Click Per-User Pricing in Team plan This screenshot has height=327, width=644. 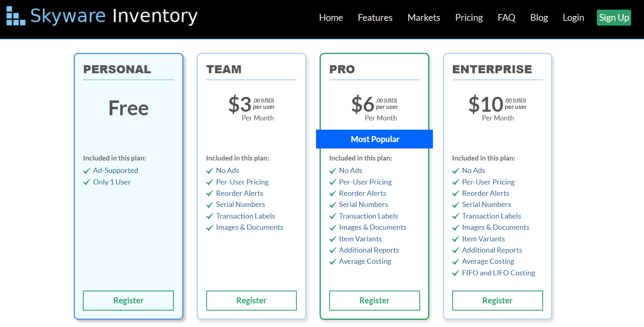(242, 182)
